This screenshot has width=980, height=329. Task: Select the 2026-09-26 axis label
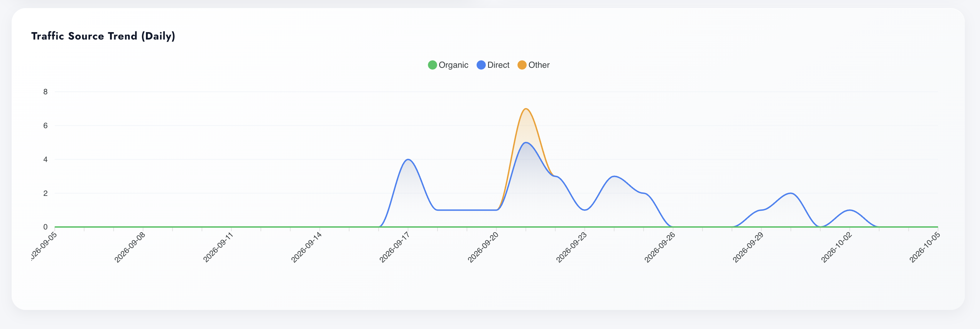660,247
